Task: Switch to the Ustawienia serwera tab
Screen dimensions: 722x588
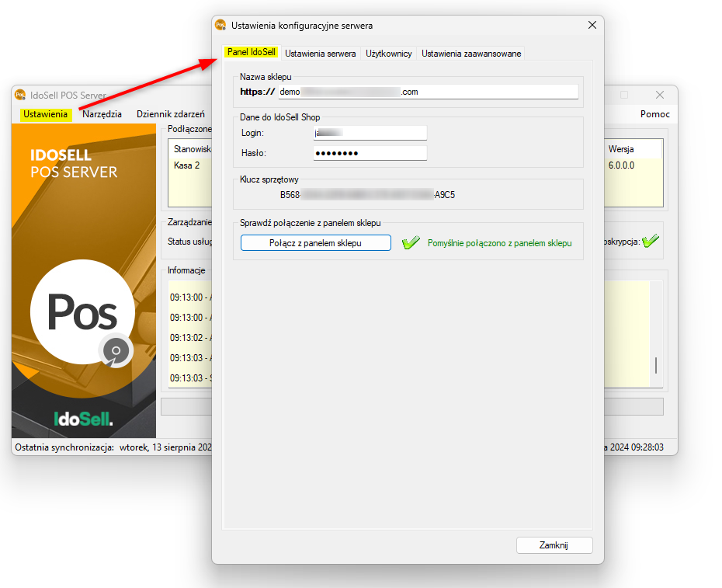Action: [x=321, y=54]
